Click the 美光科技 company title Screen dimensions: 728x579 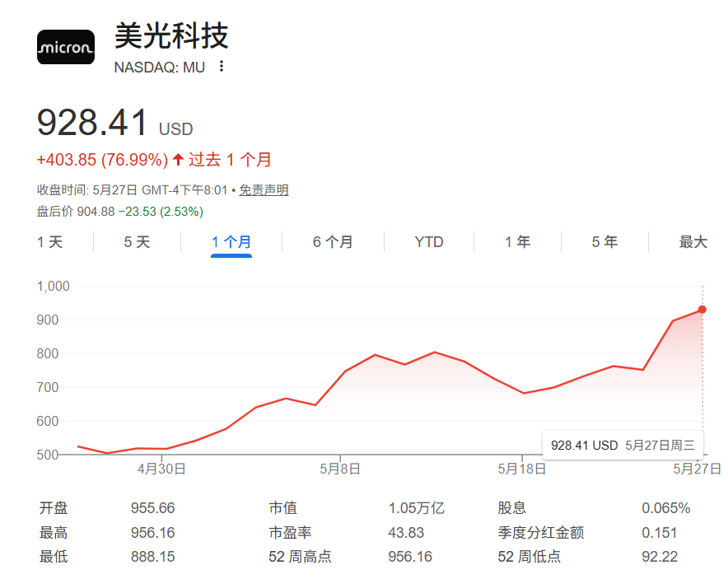[x=171, y=35]
